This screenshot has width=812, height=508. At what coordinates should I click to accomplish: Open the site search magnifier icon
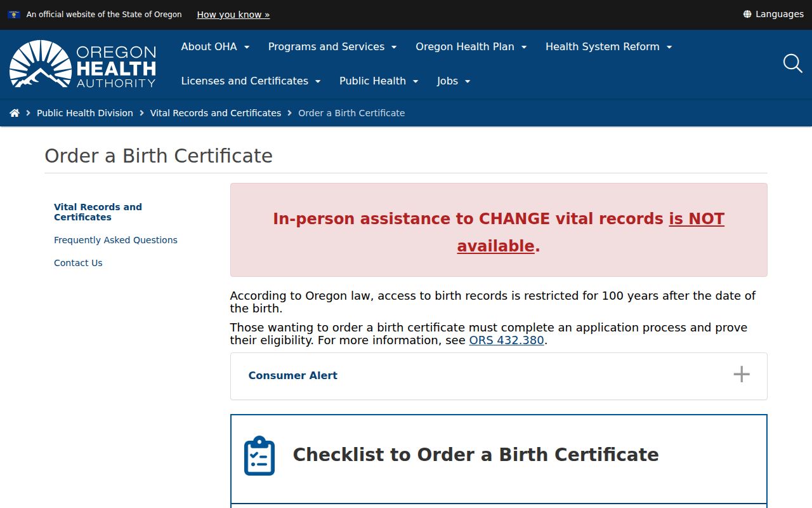(x=793, y=63)
